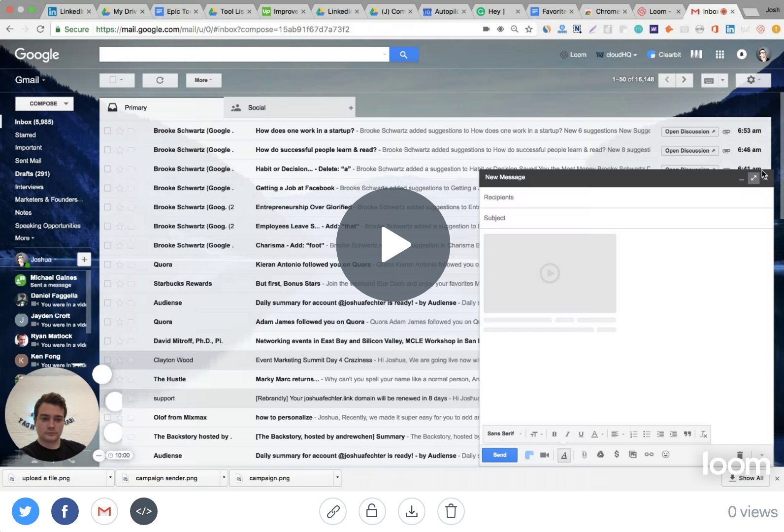This screenshot has height=532, width=784.
Task: Open text size dropdown in compose
Action: click(536, 434)
